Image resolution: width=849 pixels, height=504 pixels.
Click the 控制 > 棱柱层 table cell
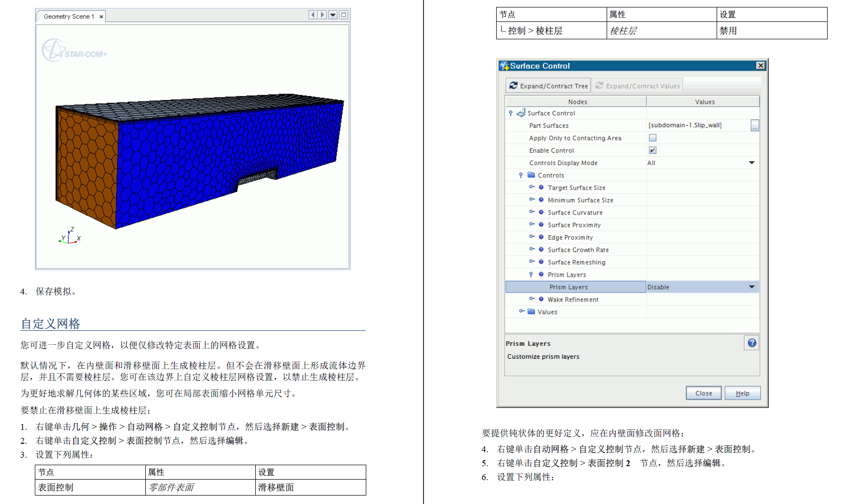(551, 30)
